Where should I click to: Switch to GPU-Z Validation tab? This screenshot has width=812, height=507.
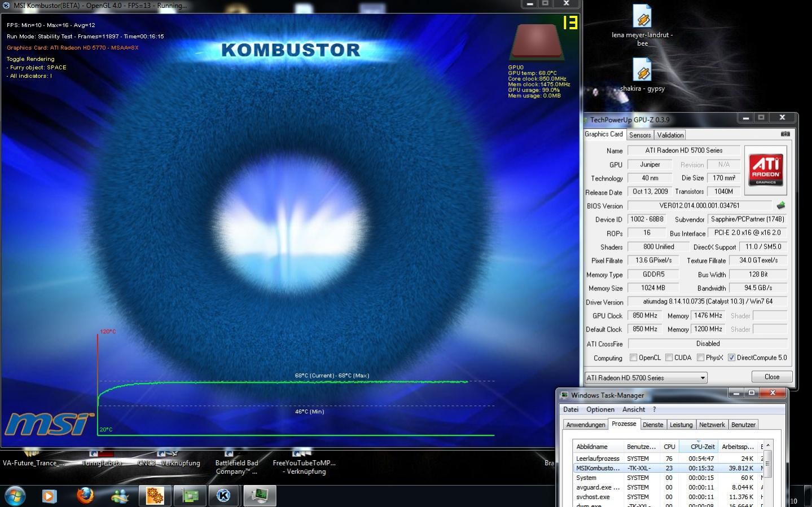point(670,135)
